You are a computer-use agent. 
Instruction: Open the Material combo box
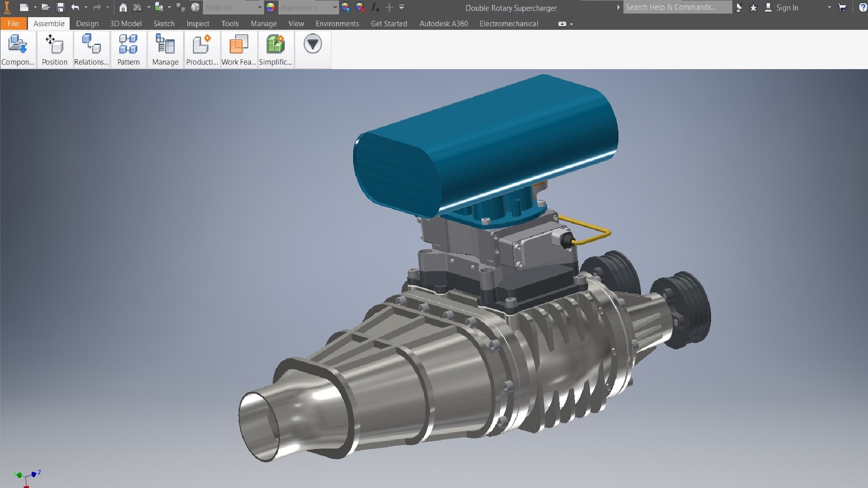[233, 7]
